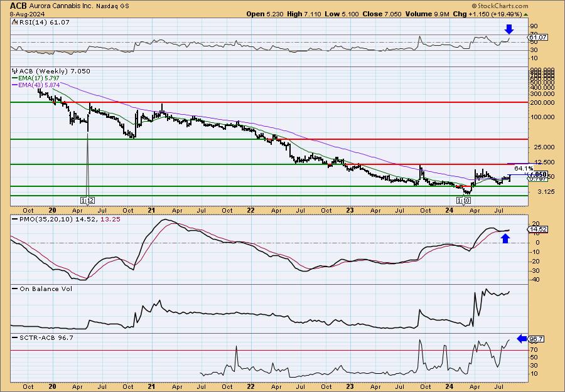Screen dimensions: 565x392
Task: Click the 1:10 split marker
Action: click(464, 200)
